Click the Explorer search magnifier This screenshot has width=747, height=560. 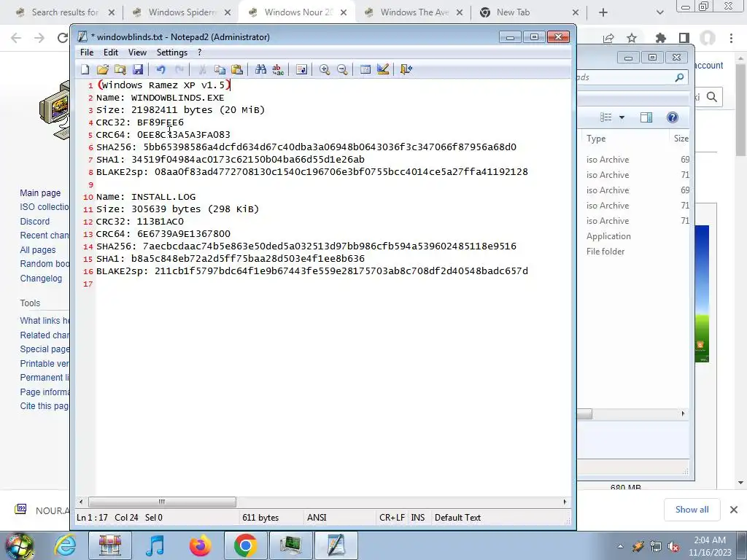[679, 77]
